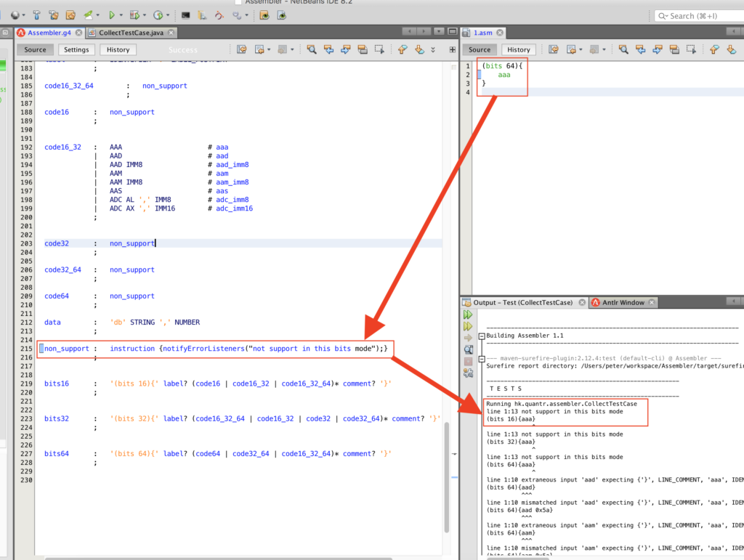Click Settings view button in Assembler.g4 editor
This screenshot has width=744, height=560.
coord(76,50)
